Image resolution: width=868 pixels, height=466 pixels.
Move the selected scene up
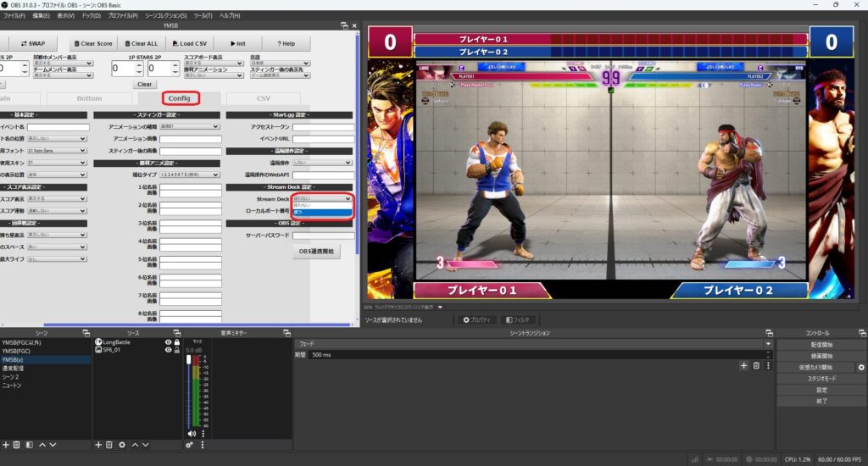42,445
